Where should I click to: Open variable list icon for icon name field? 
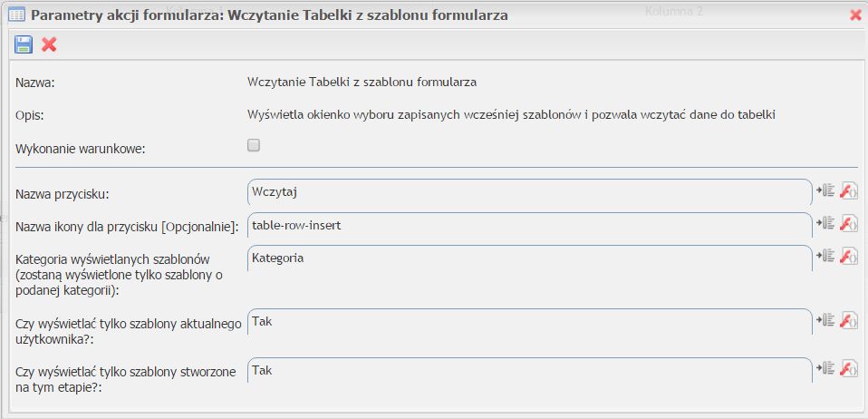tap(825, 223)
